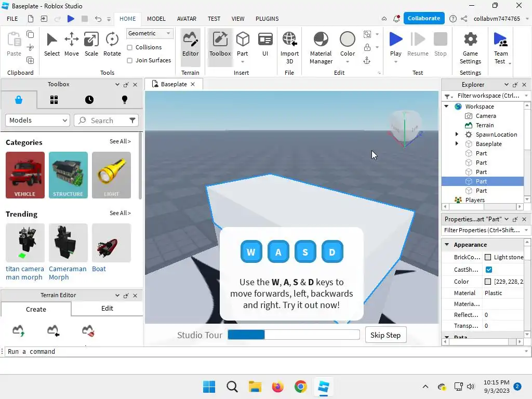Viewport: 532px width, 399px height.
Task: Start Team Test
Action: tap(501, 48)
